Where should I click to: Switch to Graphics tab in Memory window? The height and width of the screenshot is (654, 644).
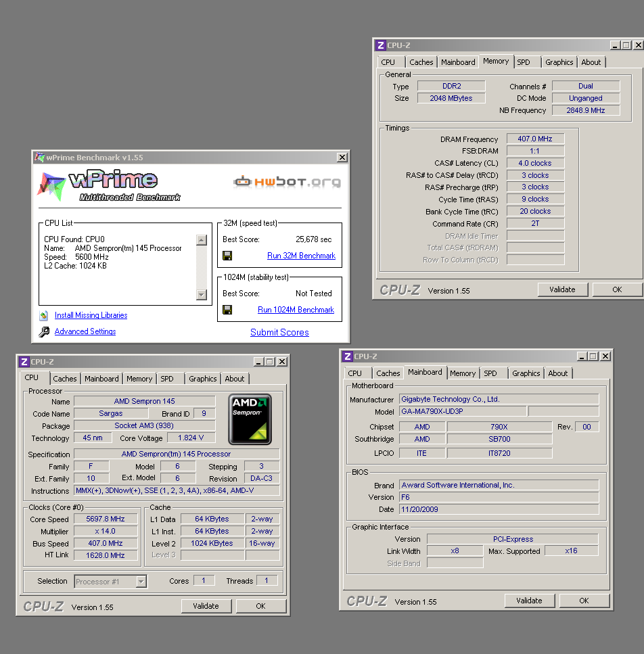click(559, 62)
